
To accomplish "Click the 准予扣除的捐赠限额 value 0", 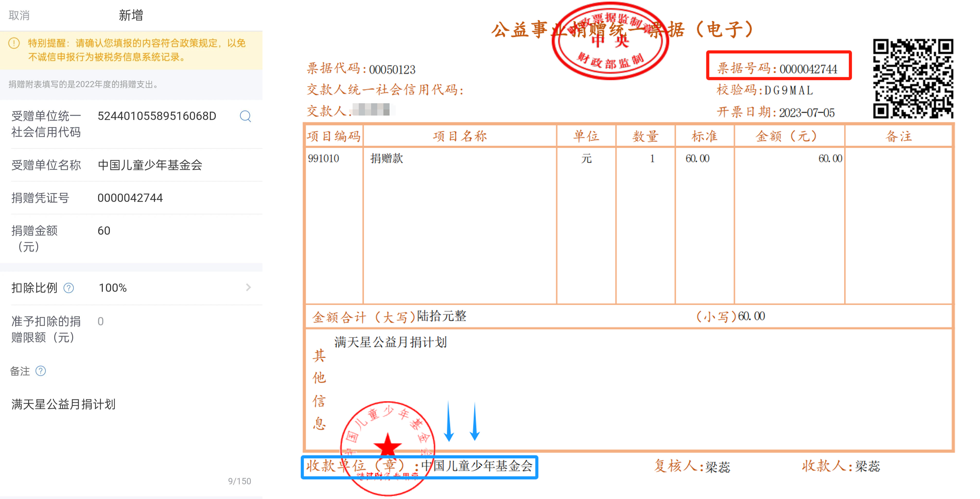I will (x=100, y=322).
